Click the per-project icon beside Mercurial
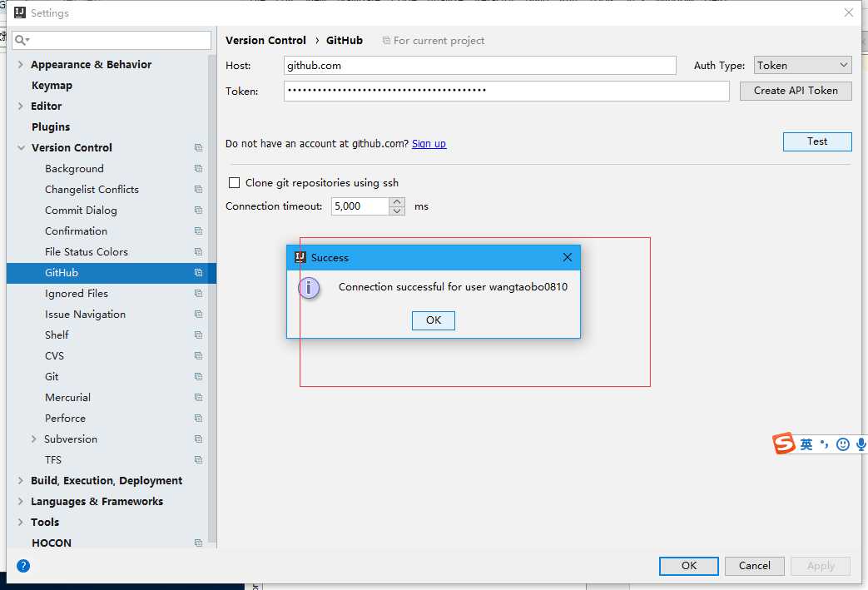868x590 pixels. click(198, 398)
